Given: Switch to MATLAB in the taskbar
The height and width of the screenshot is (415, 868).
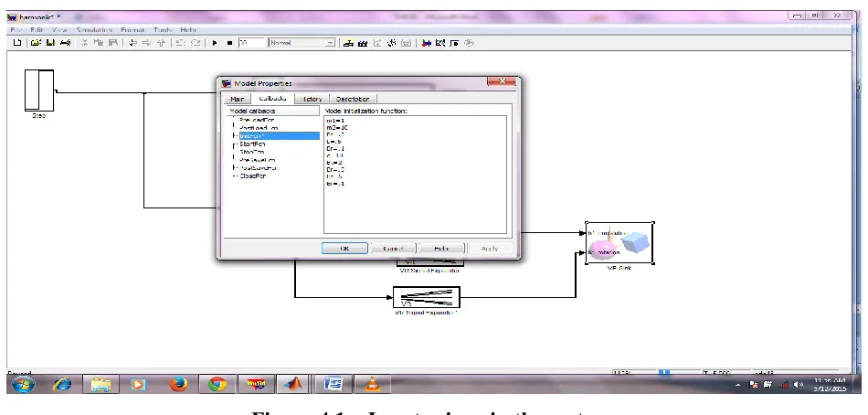Looking at the screenshot, I should [x=293, y=384].
